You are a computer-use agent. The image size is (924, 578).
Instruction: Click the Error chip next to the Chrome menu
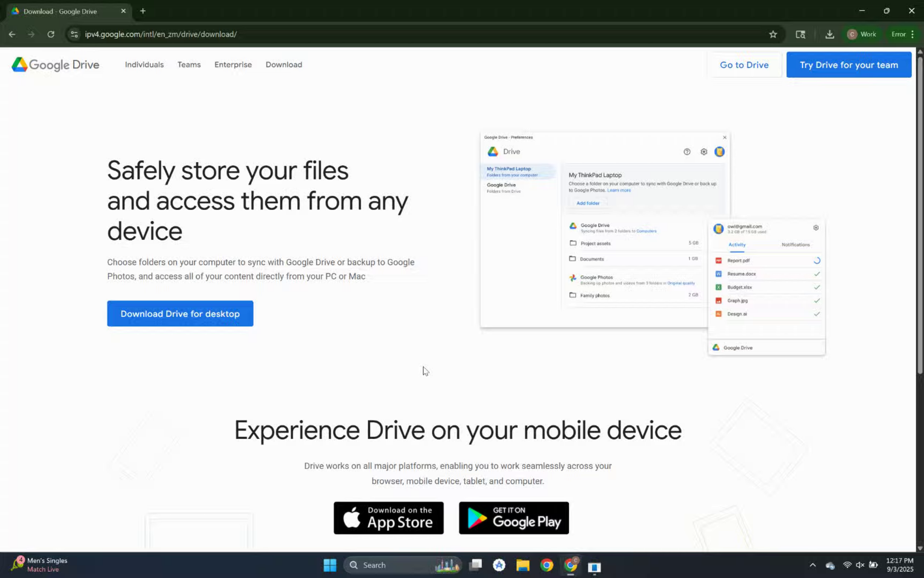point(898,34)
